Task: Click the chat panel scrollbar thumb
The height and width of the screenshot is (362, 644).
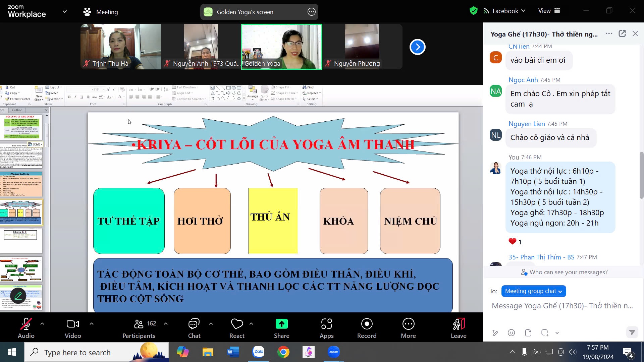Action: point(641,175)
